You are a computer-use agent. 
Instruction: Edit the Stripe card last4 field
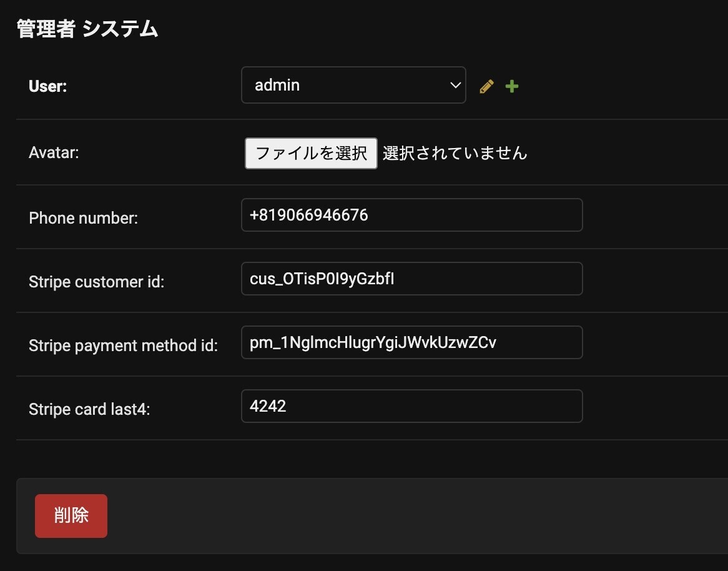coord(412,406)
